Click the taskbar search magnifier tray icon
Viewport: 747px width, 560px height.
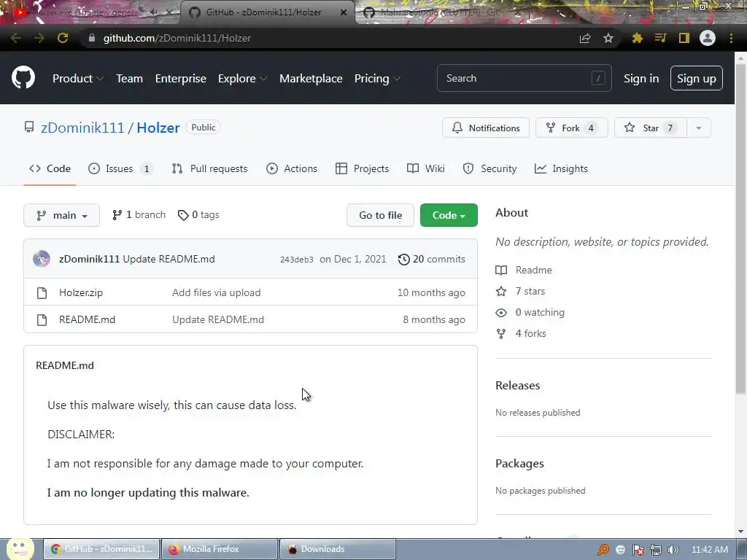point(603,550)
